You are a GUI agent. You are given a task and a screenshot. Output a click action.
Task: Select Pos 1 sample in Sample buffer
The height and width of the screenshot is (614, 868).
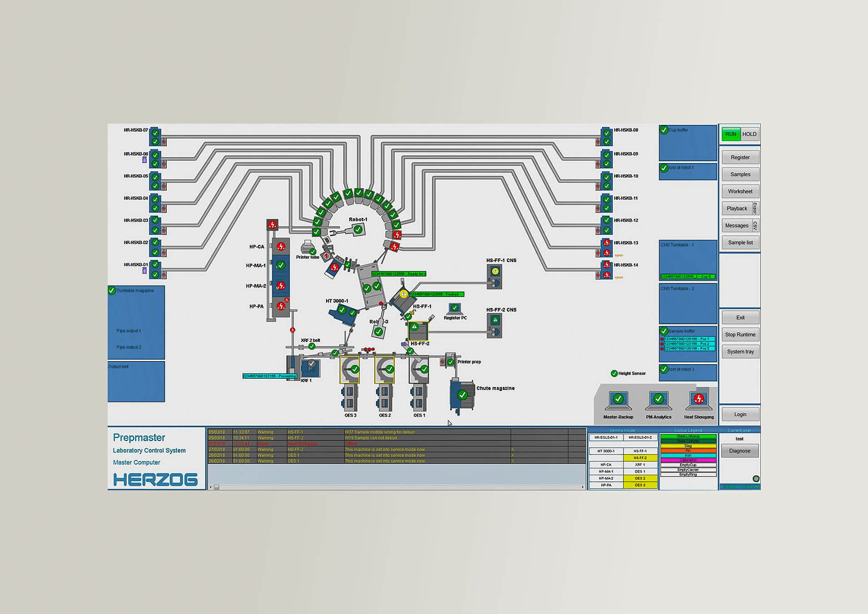(x=689, y=339)
